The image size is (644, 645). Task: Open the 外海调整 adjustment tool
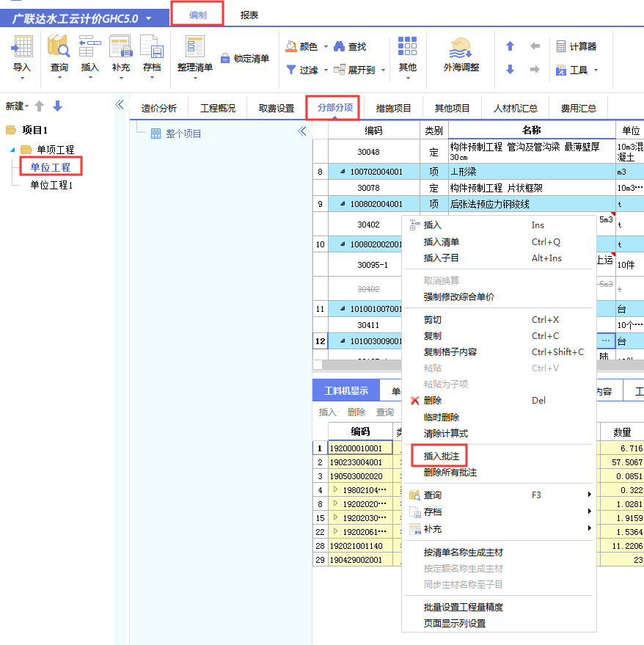coord(462,59)
